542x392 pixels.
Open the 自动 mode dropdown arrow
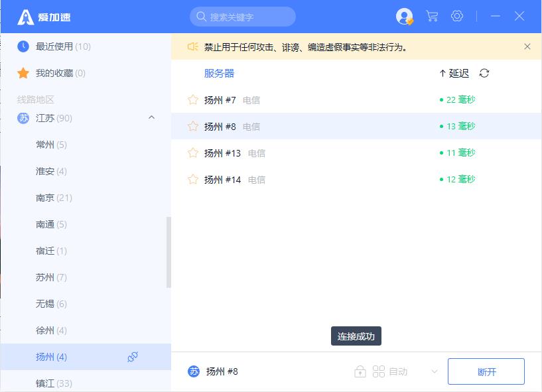[435, 371]
